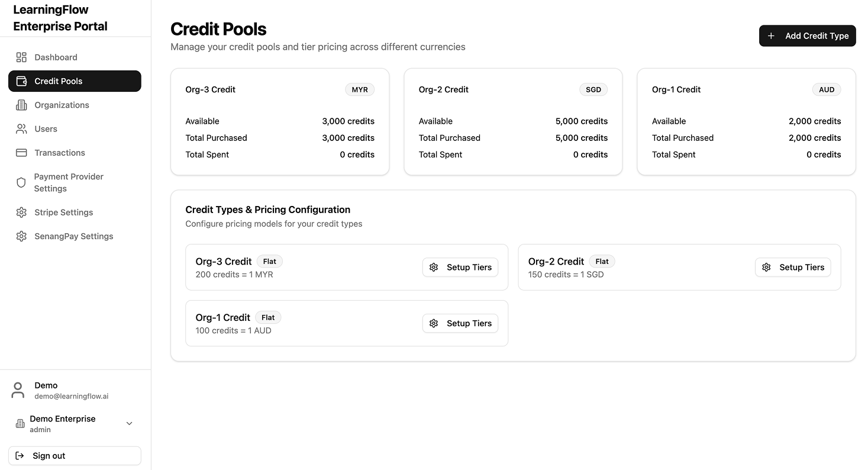Select the Organizations building icon

[x=21, y=105]
